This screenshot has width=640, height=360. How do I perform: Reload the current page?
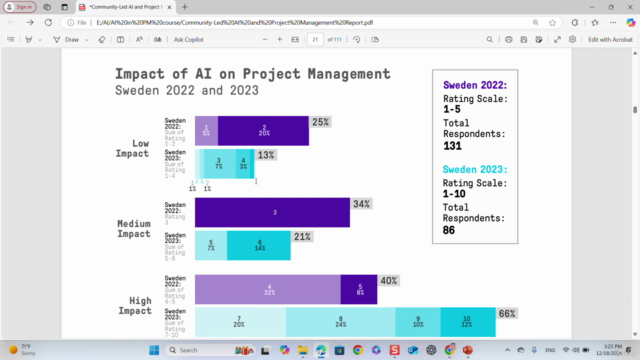pyautogui.click(x=48, y=22)
